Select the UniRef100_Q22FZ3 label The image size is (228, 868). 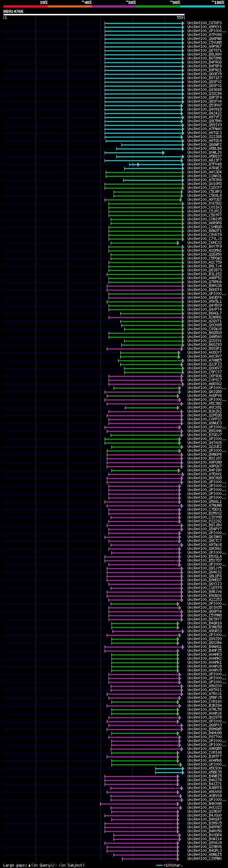(204, 364)
